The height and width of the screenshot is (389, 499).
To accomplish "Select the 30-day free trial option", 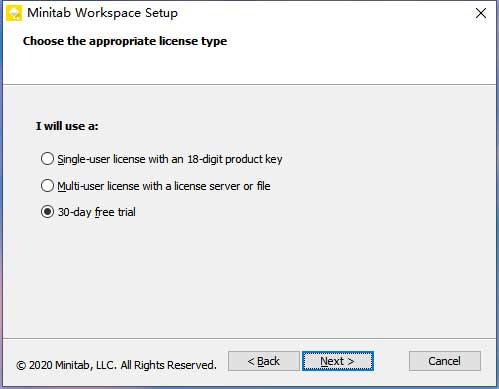I will point(47,212).
